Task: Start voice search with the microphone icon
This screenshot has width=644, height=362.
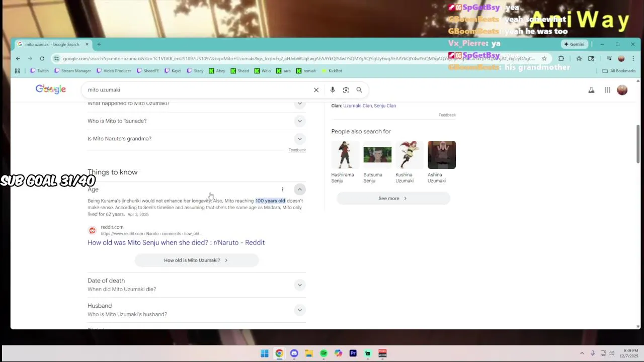Action: [333, 90]
